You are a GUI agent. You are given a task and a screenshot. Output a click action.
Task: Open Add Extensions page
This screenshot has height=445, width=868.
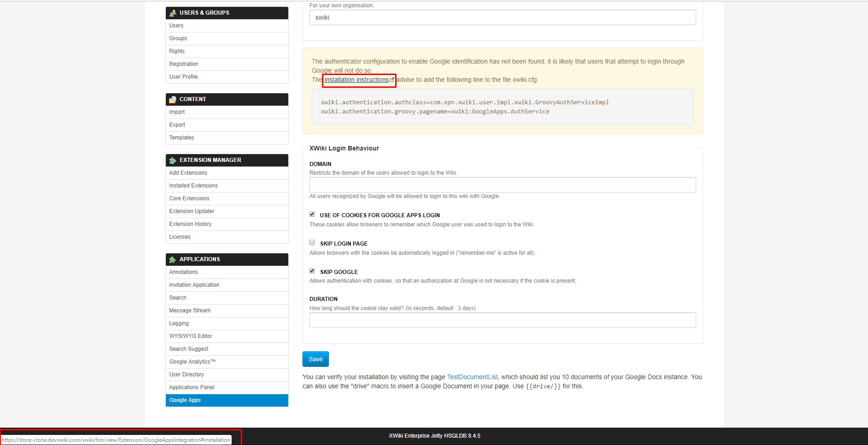click(x=227, y=173)
